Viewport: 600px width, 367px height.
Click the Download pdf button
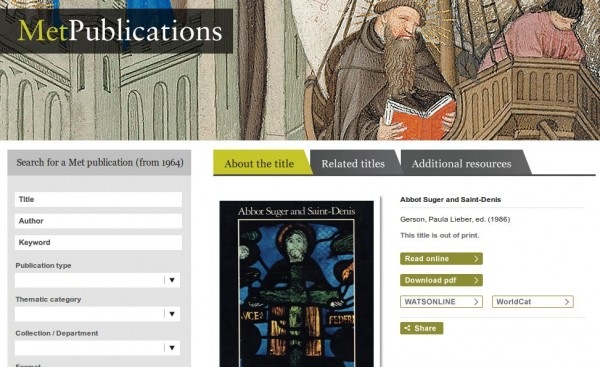(441, 281)
